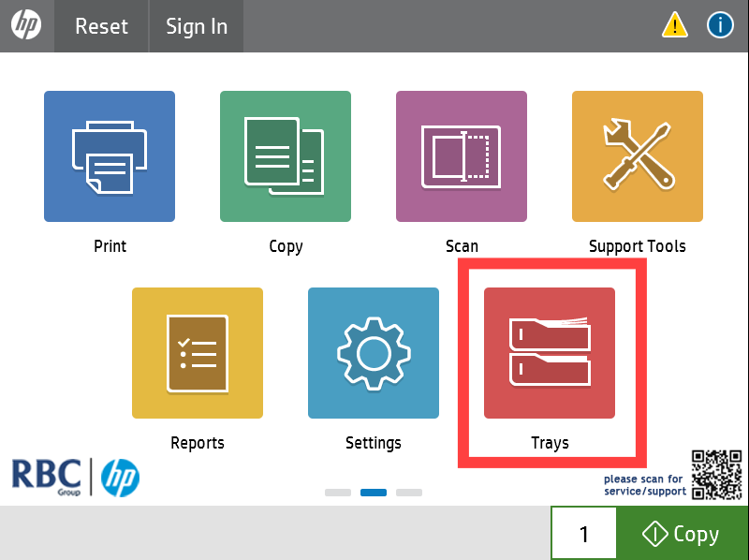Tap the "Scan" label text

[x=462, y=246]
